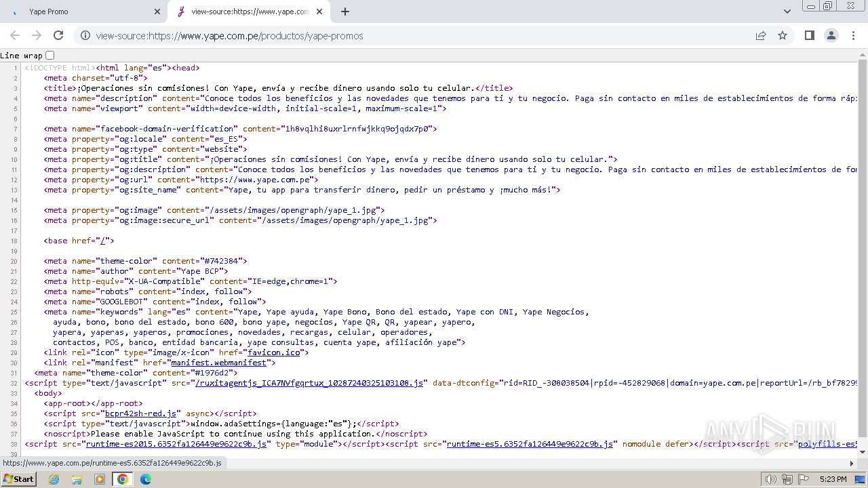
Task: Toggle the browser side panel
Action: click(809, 36)
